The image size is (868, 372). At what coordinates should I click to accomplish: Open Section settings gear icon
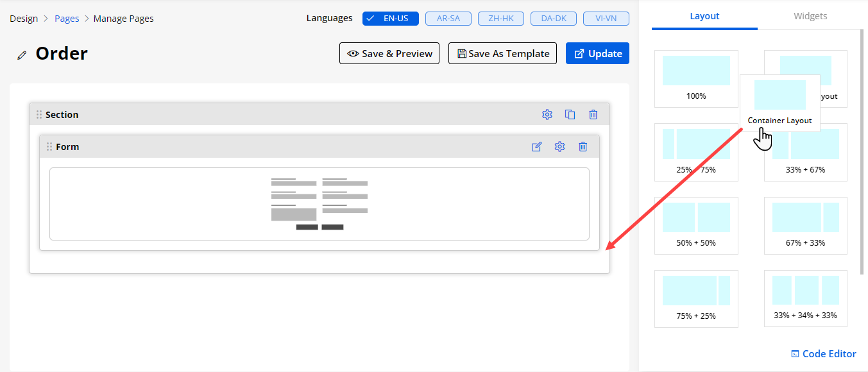[547, 115]
